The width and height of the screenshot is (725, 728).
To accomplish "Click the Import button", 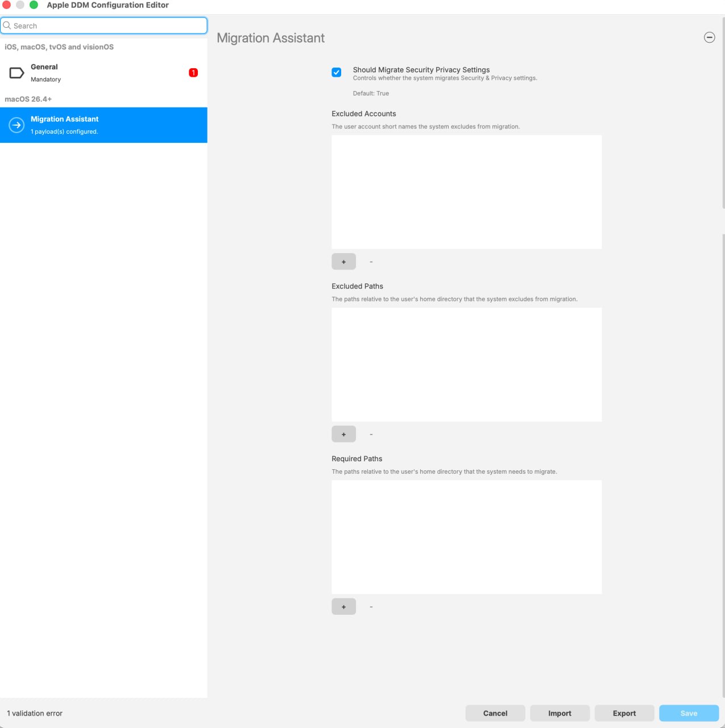I will click(x=560, y=713).
